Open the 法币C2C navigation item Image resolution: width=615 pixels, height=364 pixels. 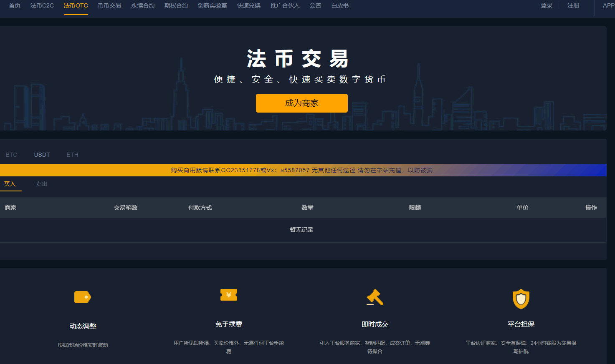(x=42, y=6)
